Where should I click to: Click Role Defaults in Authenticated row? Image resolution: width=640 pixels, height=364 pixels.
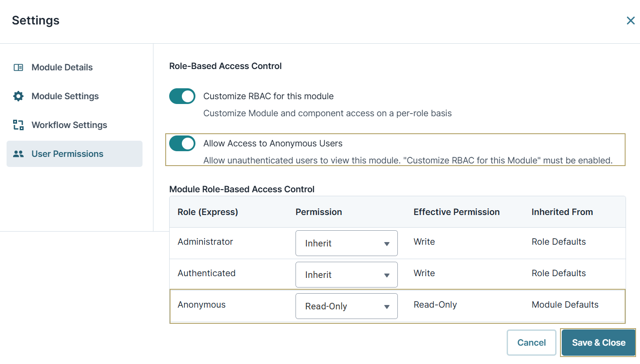point(559,273)
